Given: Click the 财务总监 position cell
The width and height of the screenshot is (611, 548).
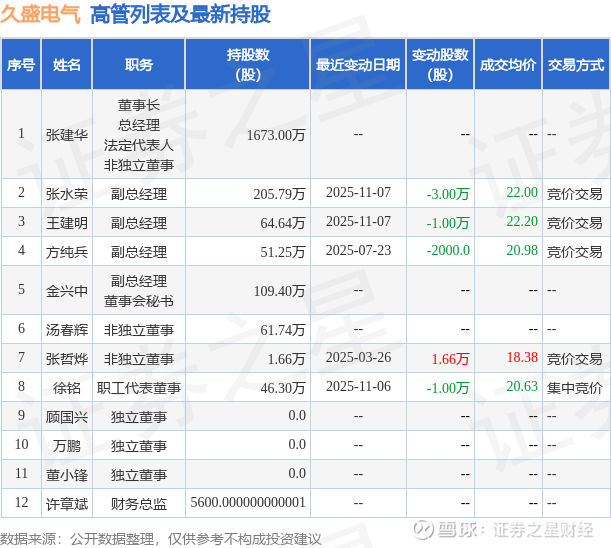Looking at the screenshot, I should pos(138,504).
